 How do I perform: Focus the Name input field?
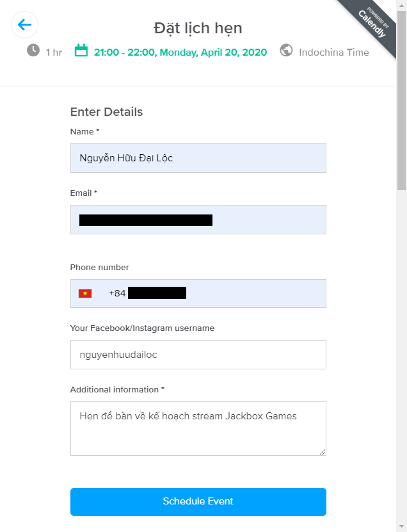(198, 158)
